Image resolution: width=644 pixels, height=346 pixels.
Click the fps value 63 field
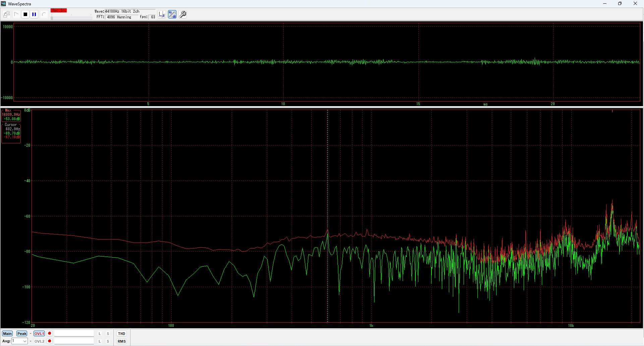(153, 17)
